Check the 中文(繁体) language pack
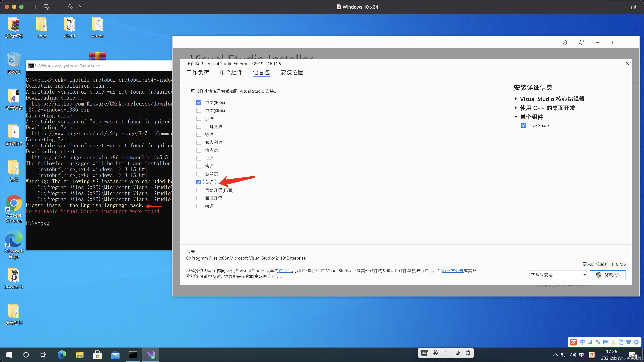Image resolution: width=644 pixels, height=362 pixels. coord(199,110)
